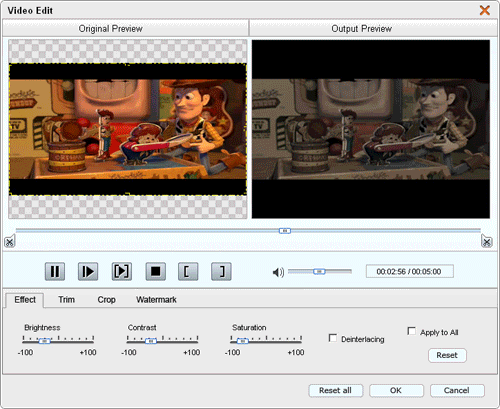Image resolution: width=500 pixels, height=409 pixels.
Task: Set trim start with left bracket button
Action: click(x=188, y=271)
